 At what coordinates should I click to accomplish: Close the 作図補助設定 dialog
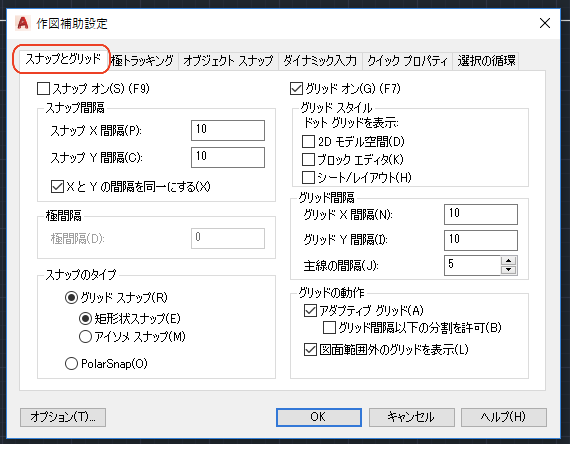(545, 23)
